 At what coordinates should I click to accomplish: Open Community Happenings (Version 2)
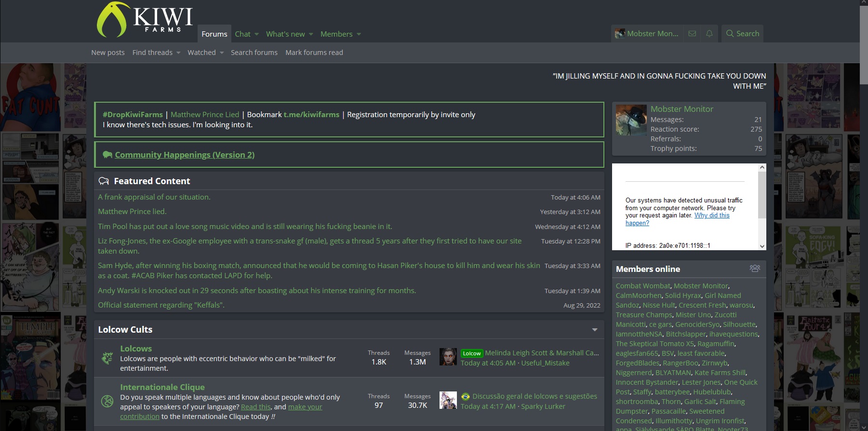(185, 155)
